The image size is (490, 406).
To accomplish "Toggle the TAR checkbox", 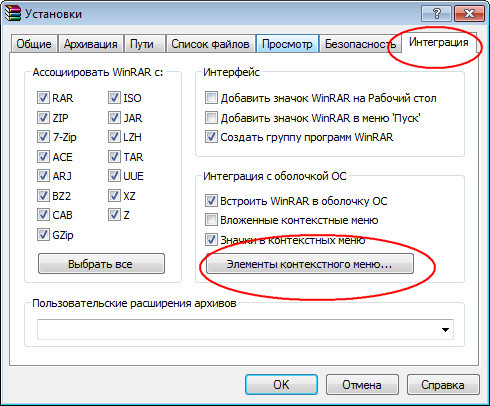I will pos(114,156).
